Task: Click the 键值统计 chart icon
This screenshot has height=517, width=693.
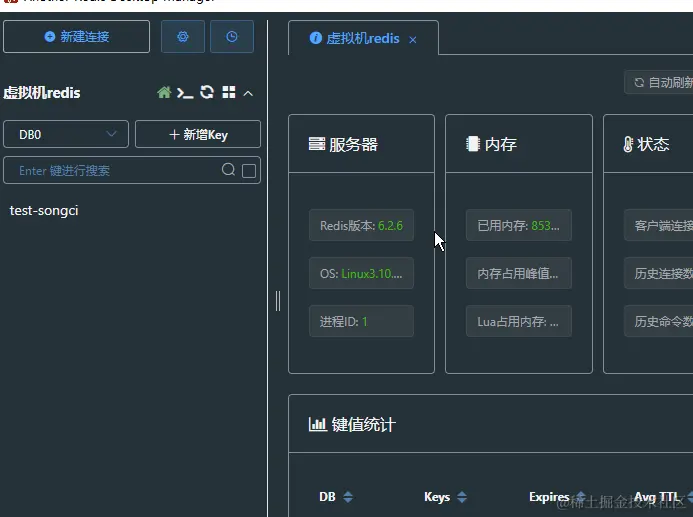Action: (317, 424)
